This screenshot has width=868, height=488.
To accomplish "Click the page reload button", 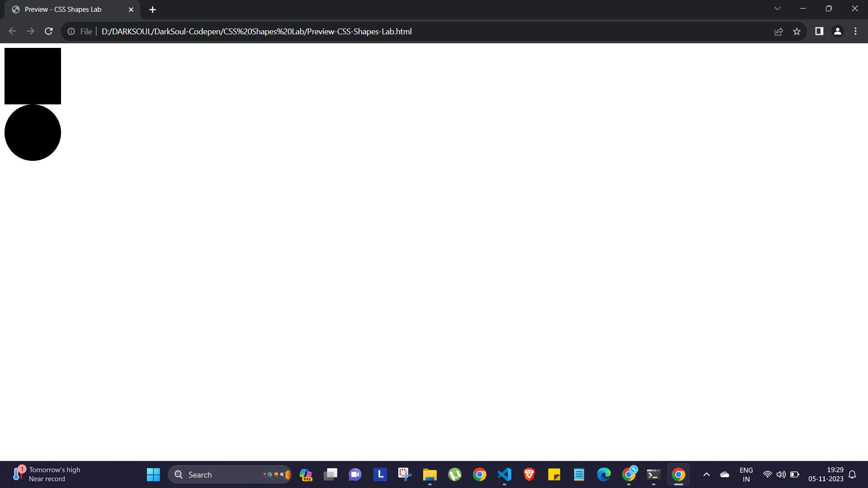I will (49, 31).
